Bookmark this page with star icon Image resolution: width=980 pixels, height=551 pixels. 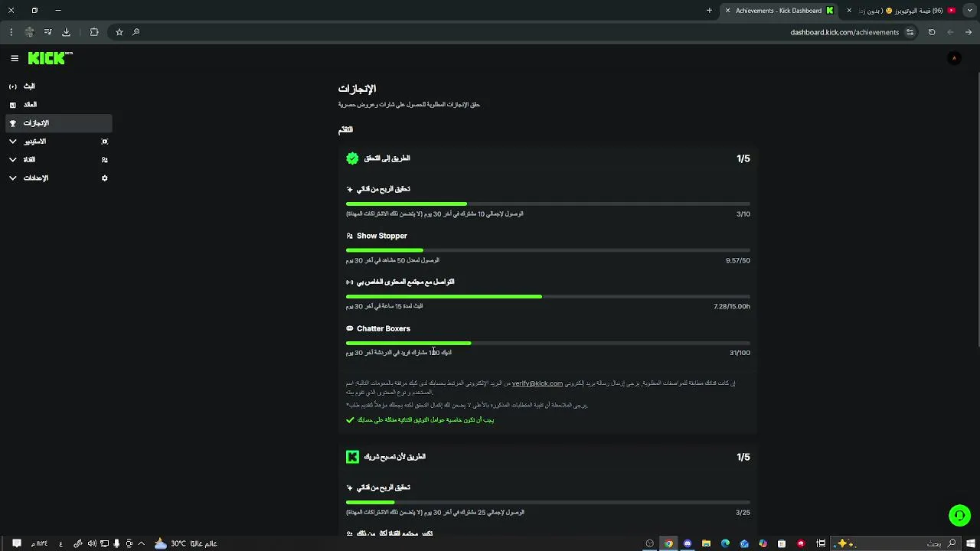point(119,32)
